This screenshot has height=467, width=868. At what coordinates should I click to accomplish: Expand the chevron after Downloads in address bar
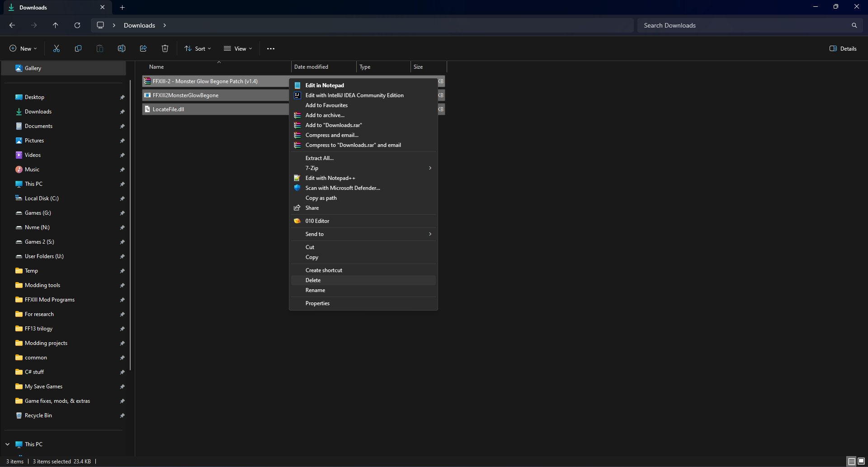coord(165,25)
